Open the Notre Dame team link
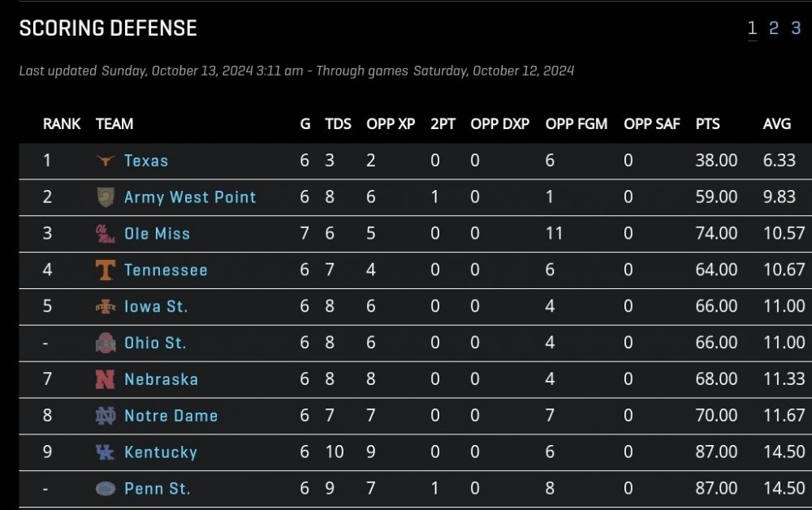This screenshot has width=812, height=510. click(x=171, y=416)
